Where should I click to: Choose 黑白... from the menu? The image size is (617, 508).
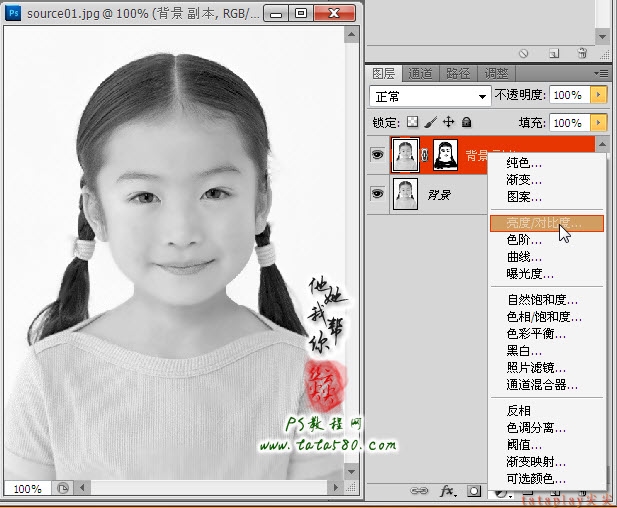[547, 351]
